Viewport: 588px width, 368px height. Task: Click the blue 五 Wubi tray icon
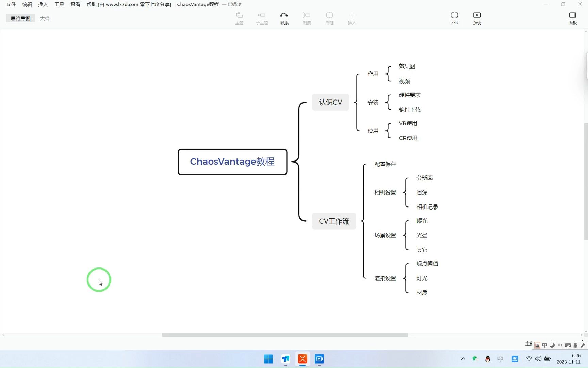point(515,358)
